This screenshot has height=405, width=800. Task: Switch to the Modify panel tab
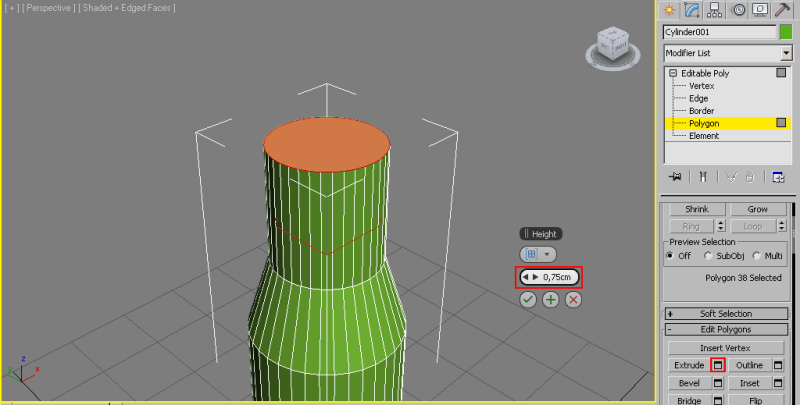point(692,10)
